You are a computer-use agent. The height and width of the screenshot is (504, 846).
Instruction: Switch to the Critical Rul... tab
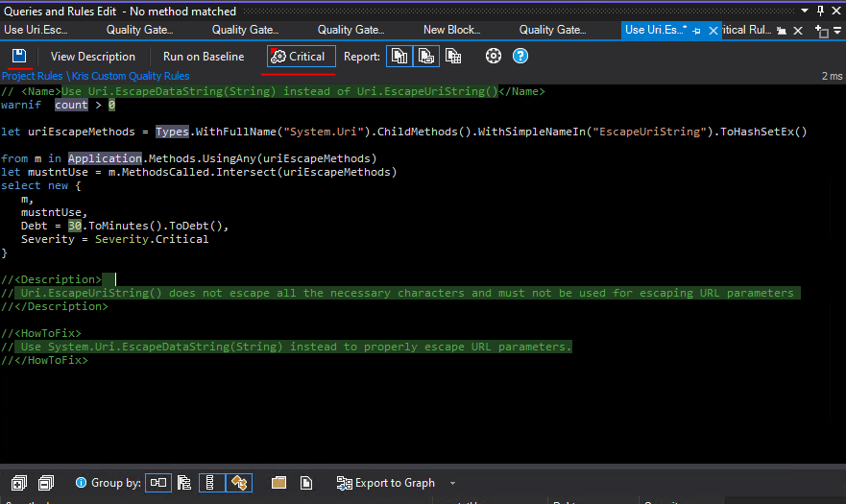[747, 30]
